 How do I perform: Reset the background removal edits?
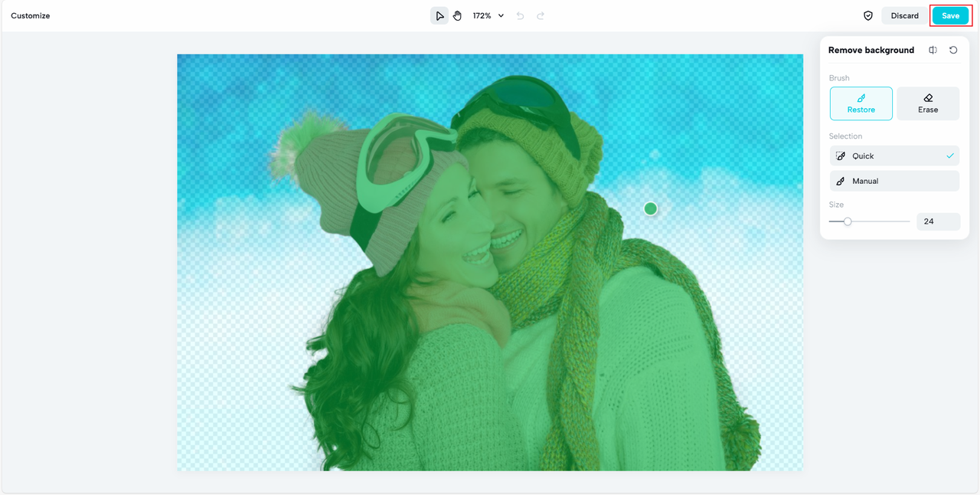(953, 50)
